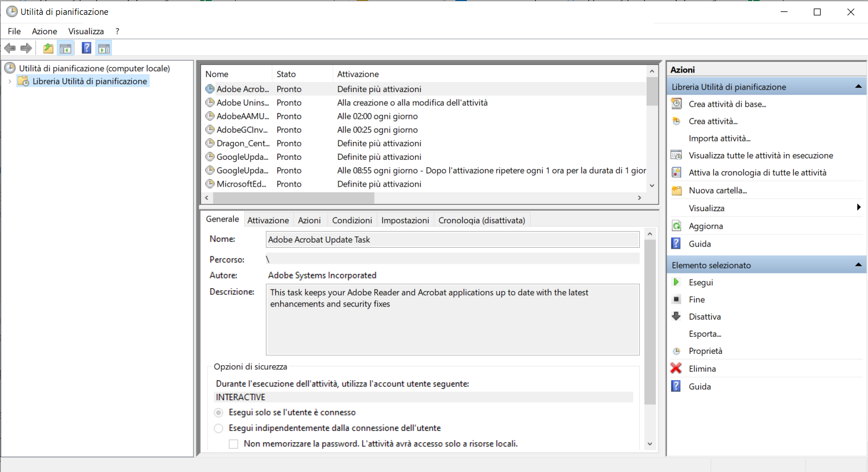Viewport: 868px width, 472px height.
Task: Collapse the Libreria Utilità di pianificazione actions section
Action: (858, 87)
